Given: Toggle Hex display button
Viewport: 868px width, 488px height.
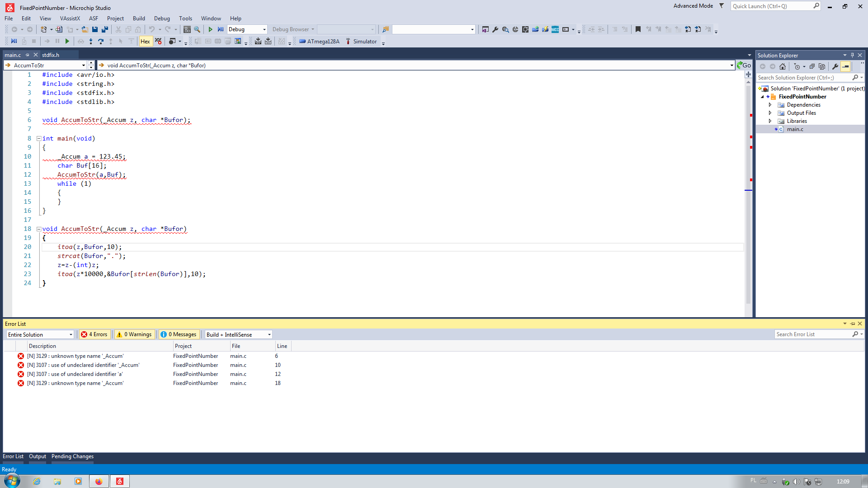Looking at the screenshot, I should tap(145, 42).
